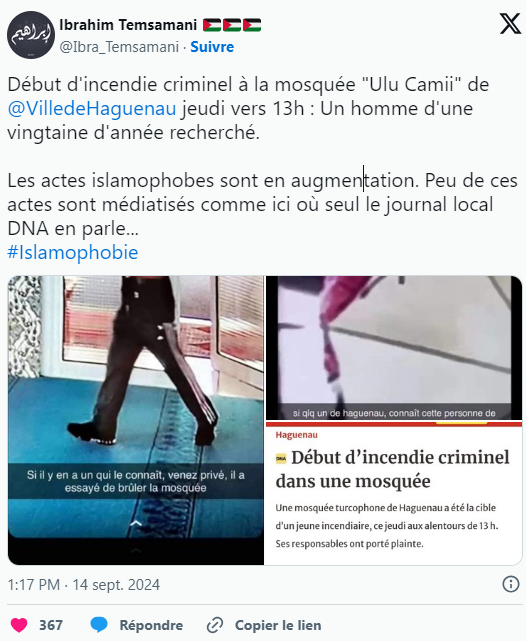
Task: Click the blue reply bubble icon
Action: pyautogui.click(x=99, y=625)
